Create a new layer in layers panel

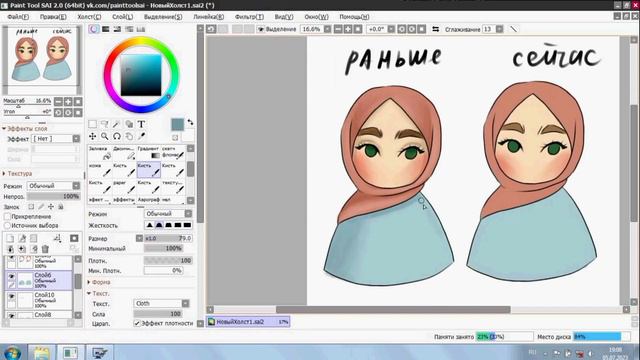(x=10, y=238)
